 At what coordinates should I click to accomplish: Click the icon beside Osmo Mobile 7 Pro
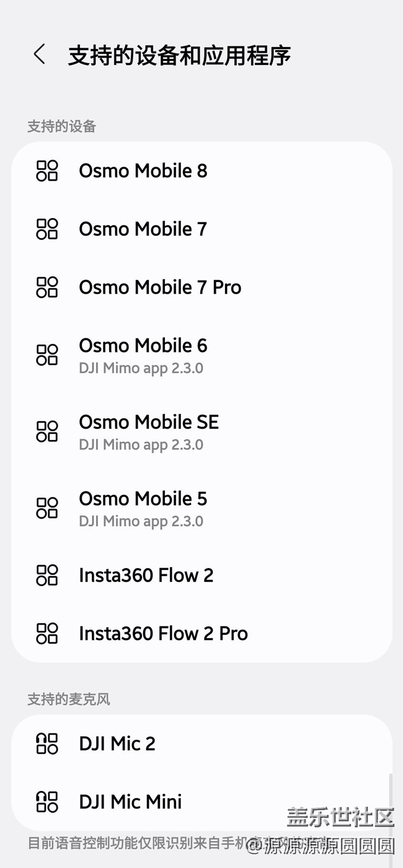pos(47,287)
